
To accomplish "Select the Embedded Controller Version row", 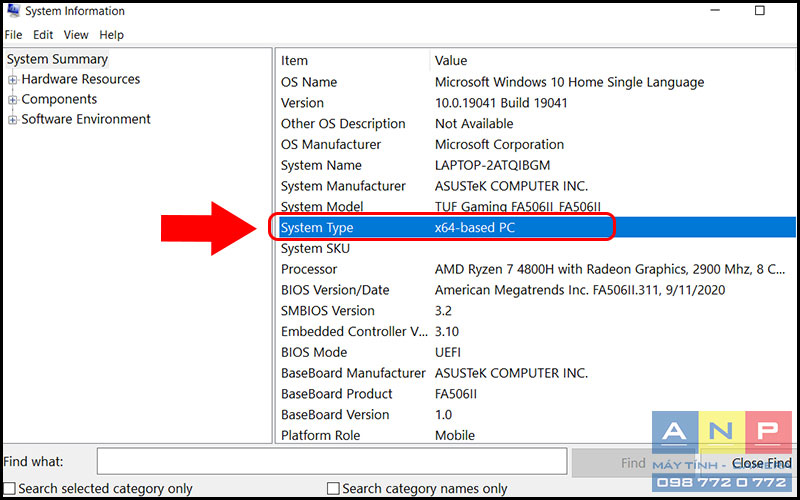I will (x=536, y=332).
